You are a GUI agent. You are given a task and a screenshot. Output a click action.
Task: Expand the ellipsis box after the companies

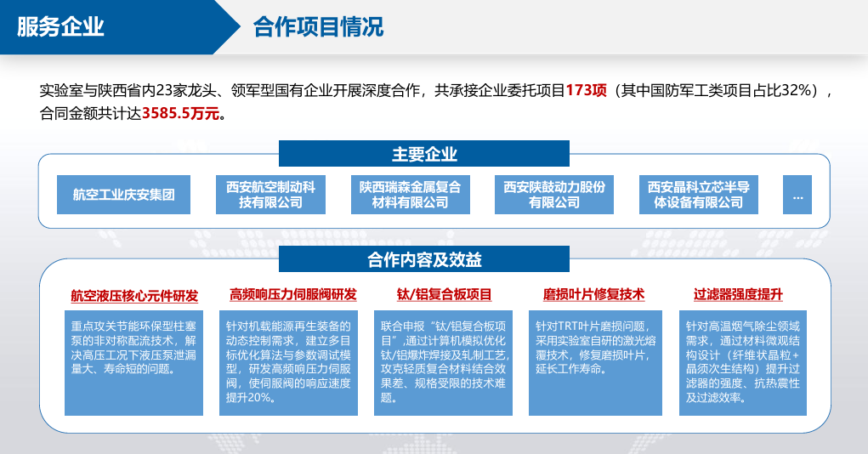[797, 195]
